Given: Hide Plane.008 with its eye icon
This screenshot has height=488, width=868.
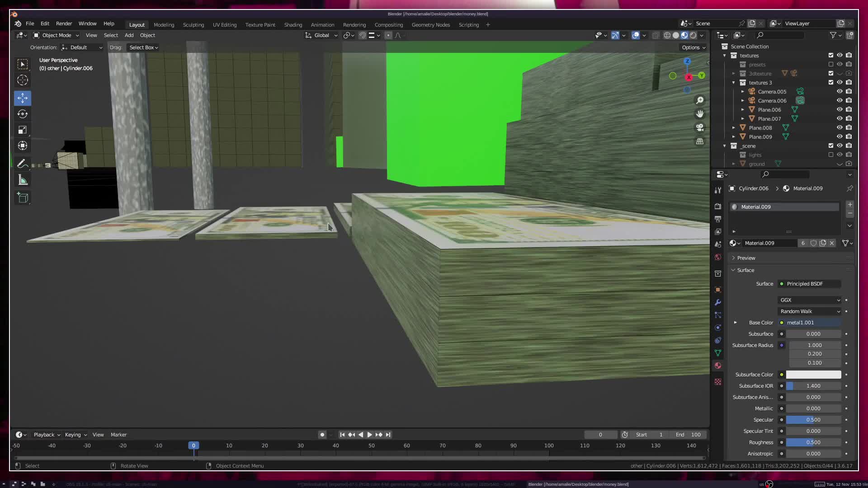Looking at the screenshot, I should point(840,128).
